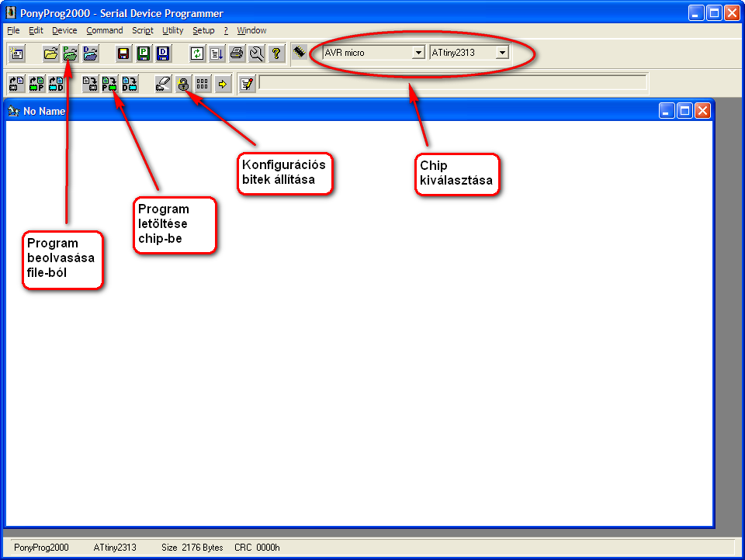Click the yellow question mark Help icon
The image size is (745, 560).
(x=276, y=54)
